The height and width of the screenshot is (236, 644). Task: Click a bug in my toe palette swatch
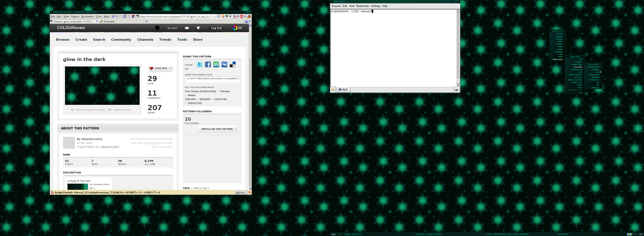point(78,187)
